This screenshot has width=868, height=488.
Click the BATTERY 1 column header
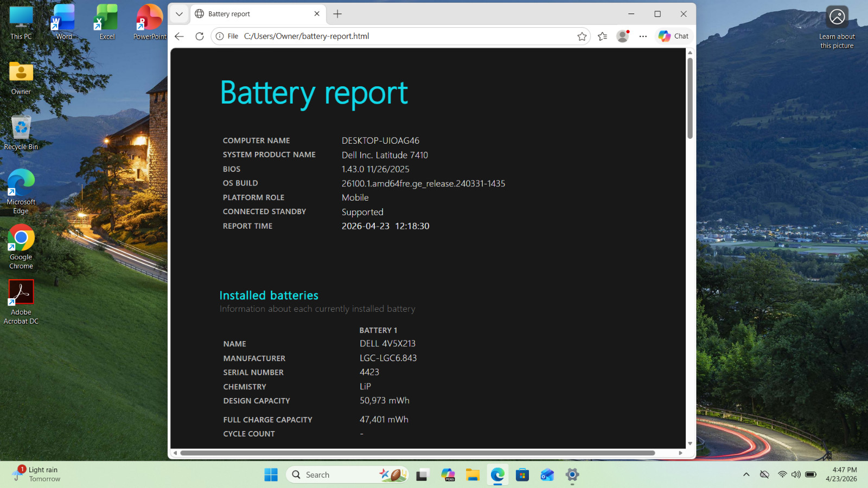pyautogui.click(x=378, y=330)
